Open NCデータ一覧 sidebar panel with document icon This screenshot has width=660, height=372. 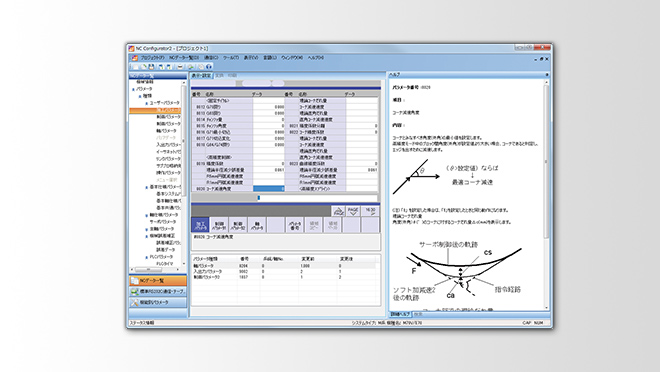(x=158, y=281)
